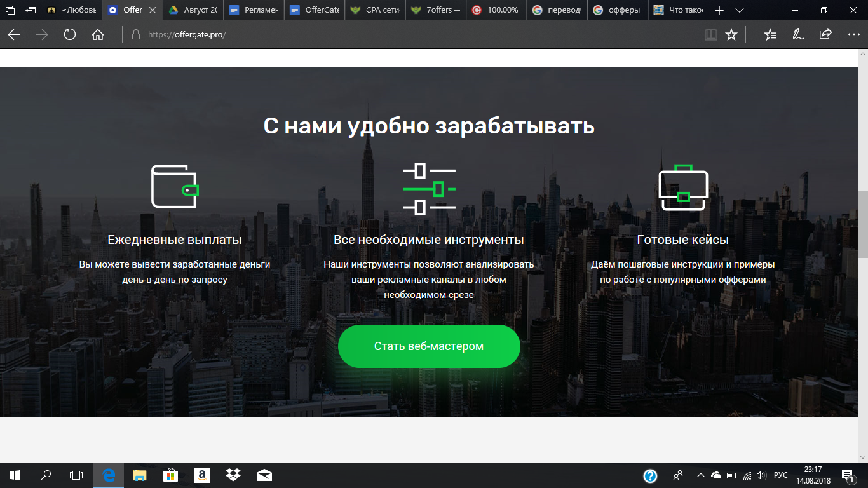Click the sliders icon above Все необходимые инструменты
The image size is (868, 488).
pyautogui.click(x=428, y=187)
